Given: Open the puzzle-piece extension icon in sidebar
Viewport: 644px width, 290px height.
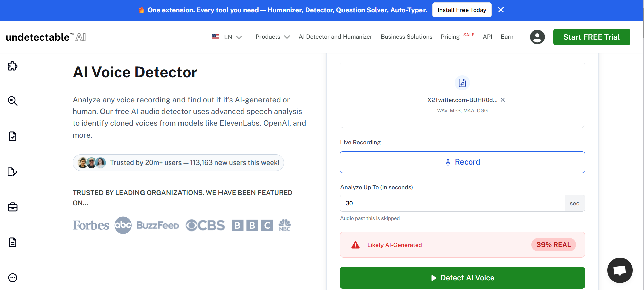Looking at the screenshot, I should (13, 66).
